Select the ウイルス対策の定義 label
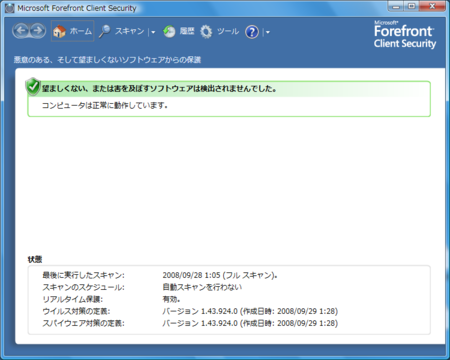Image resolution: width=450 pixels, height=360 pixels. tap(76, 311)
